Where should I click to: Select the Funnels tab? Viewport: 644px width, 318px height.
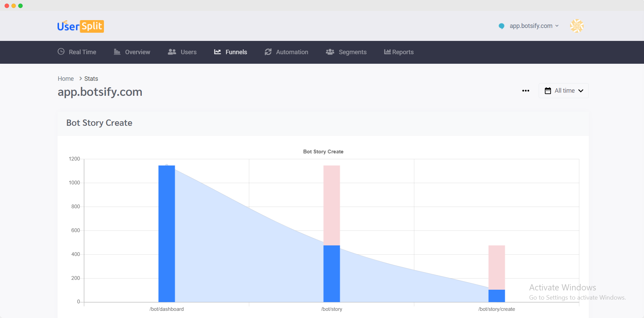(231, 52)
